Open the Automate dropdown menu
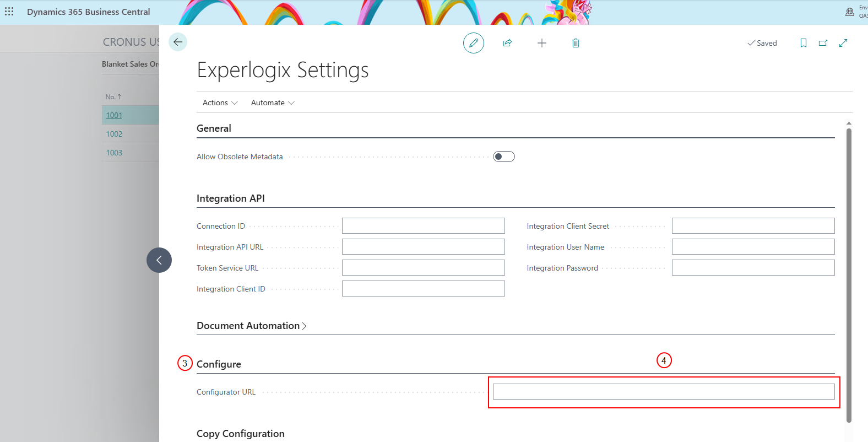The width and height of the screenshot is (868, 442). coord(273,103)
